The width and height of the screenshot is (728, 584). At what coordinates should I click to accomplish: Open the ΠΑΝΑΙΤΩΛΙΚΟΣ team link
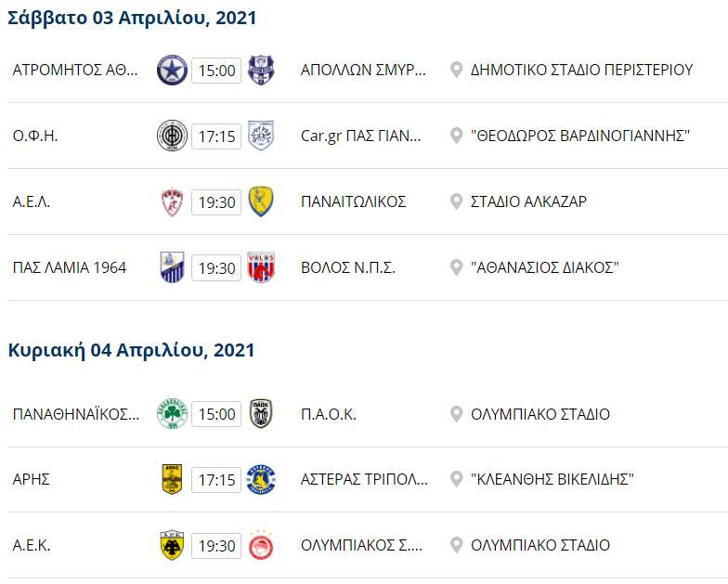click(354, 201)
